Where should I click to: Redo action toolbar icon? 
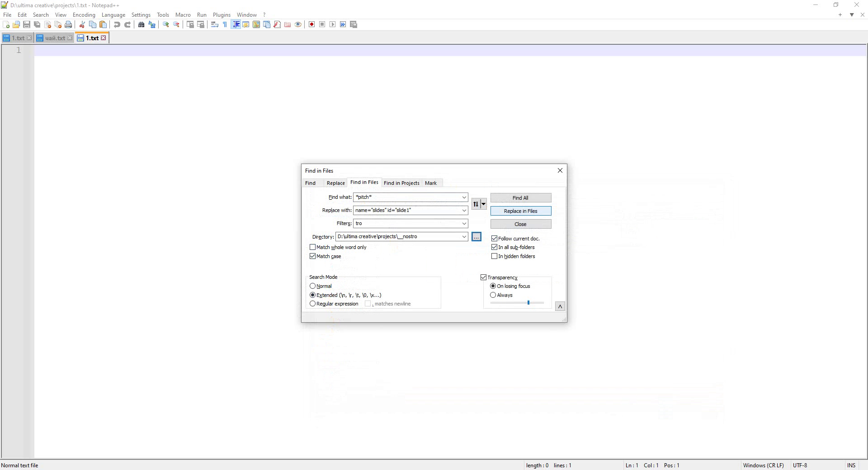point(127,24)
